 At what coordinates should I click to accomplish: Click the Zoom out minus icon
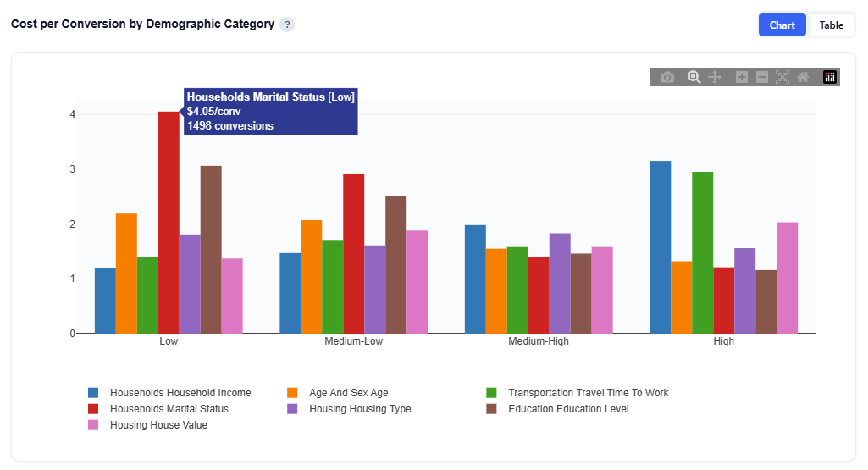point(762,77)
